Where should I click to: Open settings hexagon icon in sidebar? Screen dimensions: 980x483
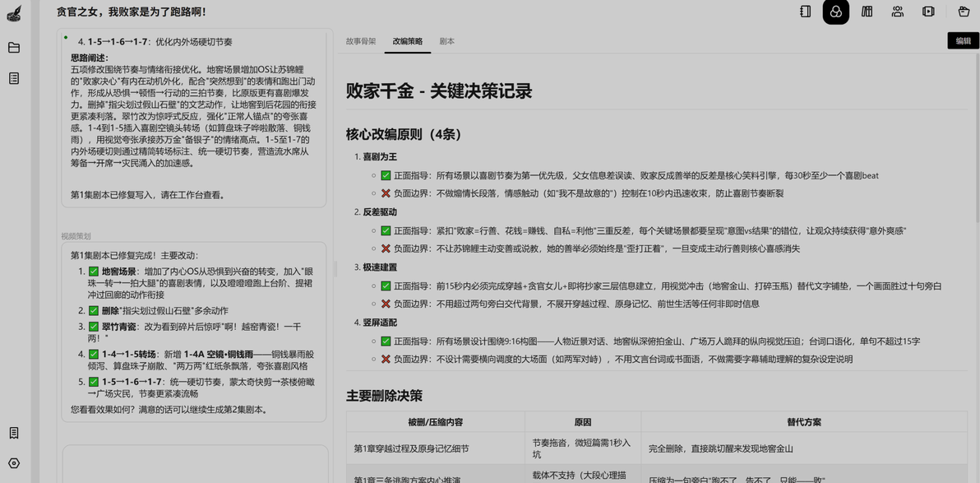[x=14, y=463]
